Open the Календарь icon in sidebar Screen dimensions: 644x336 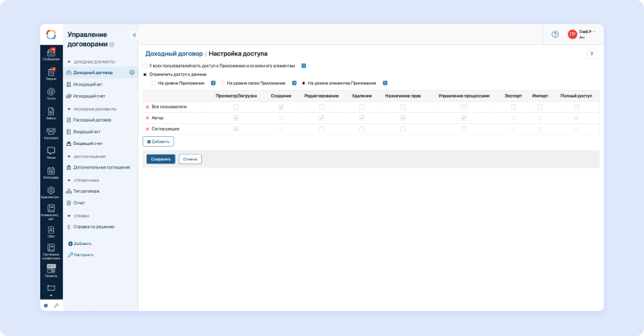[x=51, y=172]
